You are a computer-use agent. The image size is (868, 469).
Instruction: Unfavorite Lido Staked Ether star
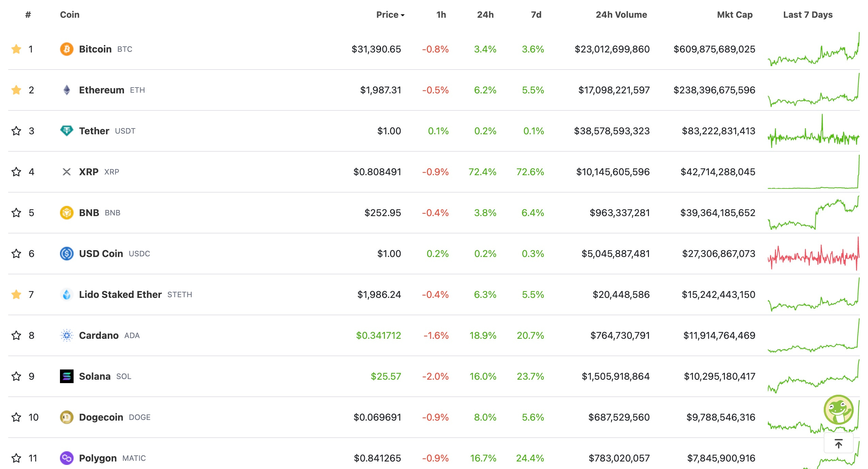click(16, 294)
